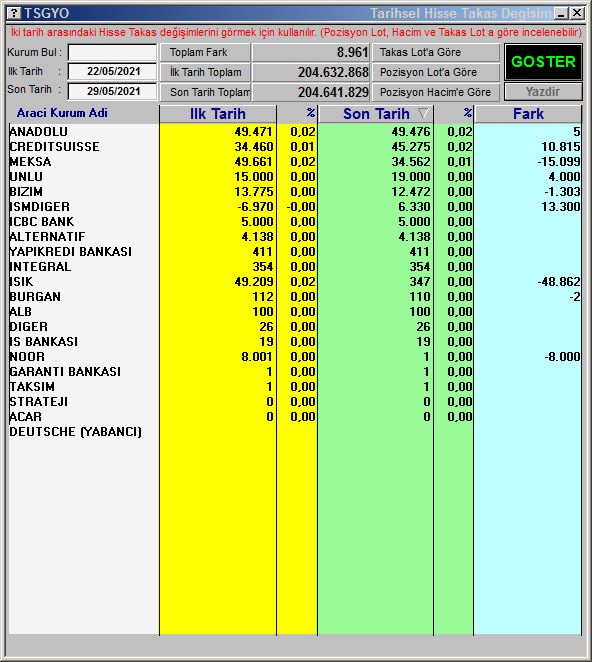Select the DEUTSCHE (YABANCI) row

[295, 432]
